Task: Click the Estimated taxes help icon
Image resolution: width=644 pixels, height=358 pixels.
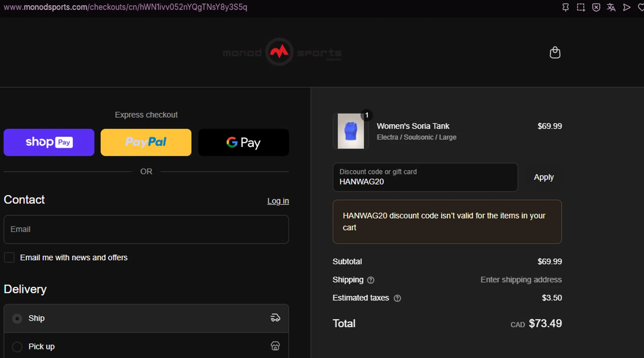Action: click(398, 298)
